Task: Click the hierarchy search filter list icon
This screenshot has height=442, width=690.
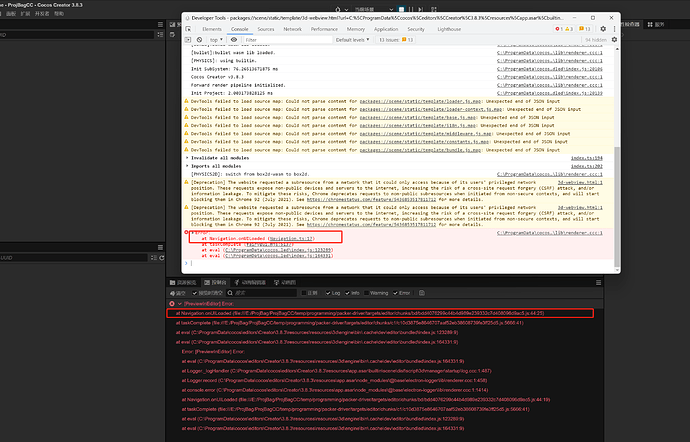Action: tap(160, 34)
